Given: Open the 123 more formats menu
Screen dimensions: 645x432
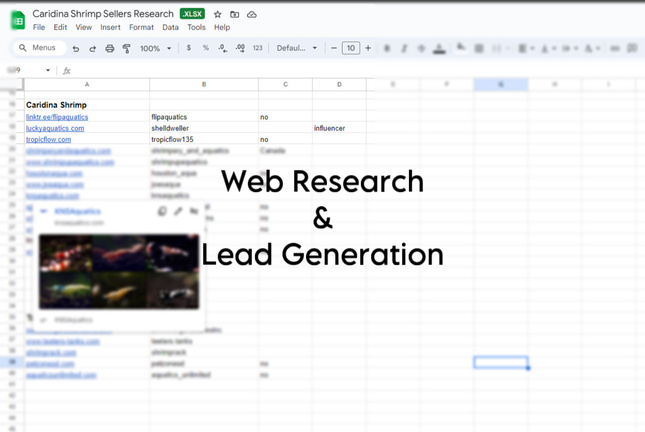Looking at the screenshot, I should pyautogui.click(x=258, y=48).
